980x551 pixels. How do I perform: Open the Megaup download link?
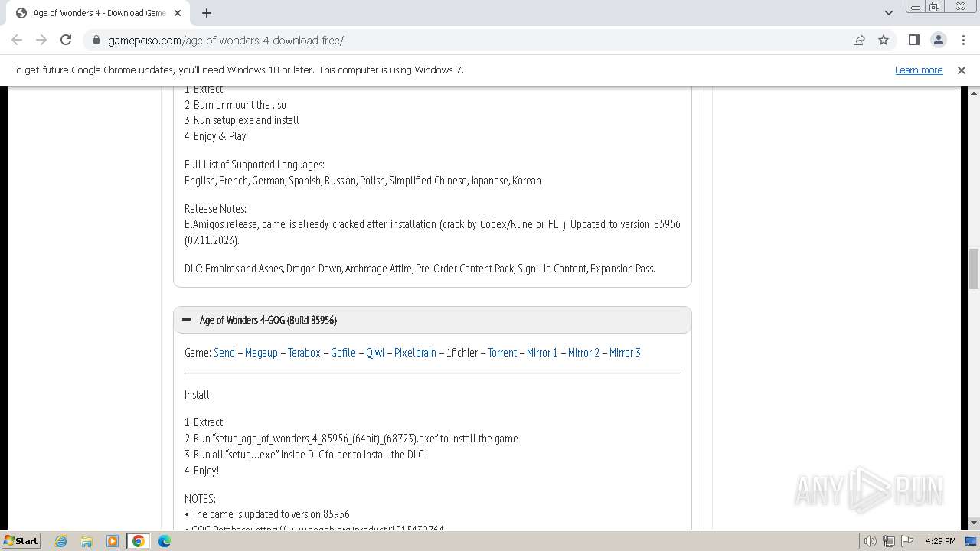tap(261, 353)
